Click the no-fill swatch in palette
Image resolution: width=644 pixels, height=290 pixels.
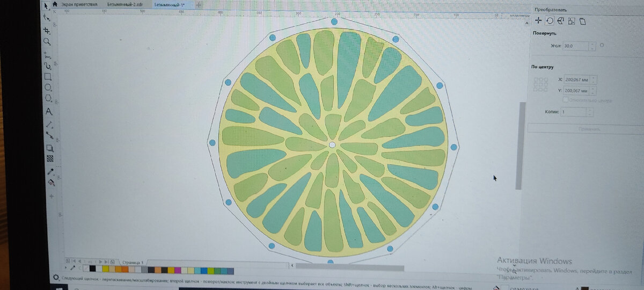tap(85, 269)
